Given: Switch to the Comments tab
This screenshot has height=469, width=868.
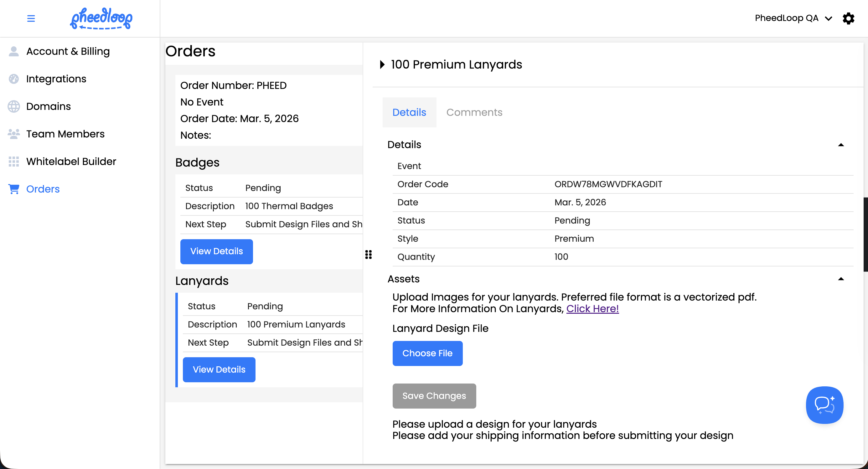Looking at the screenshot, I should coord(474,112).
